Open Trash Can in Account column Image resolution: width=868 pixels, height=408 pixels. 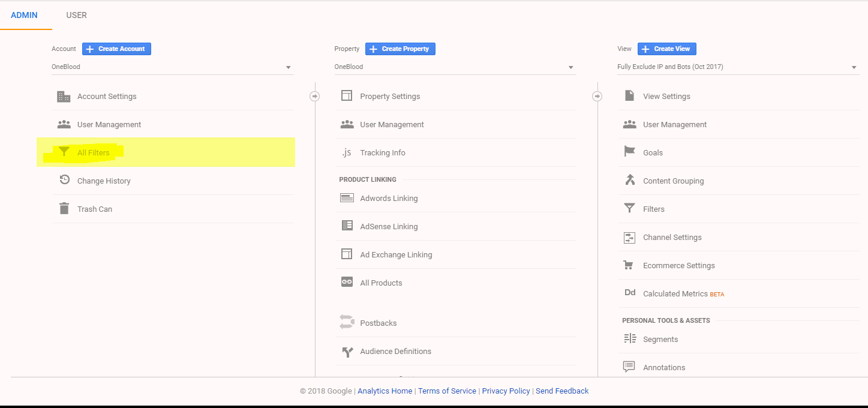95,209
